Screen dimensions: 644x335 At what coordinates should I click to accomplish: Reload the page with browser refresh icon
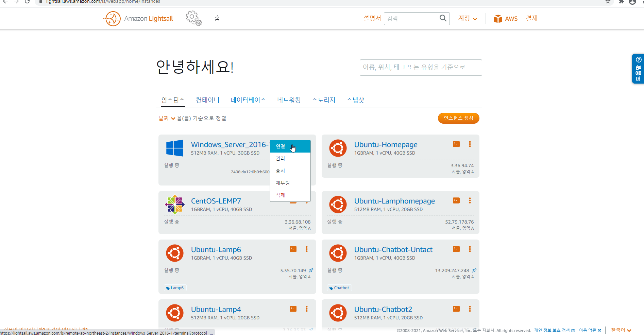27,1
